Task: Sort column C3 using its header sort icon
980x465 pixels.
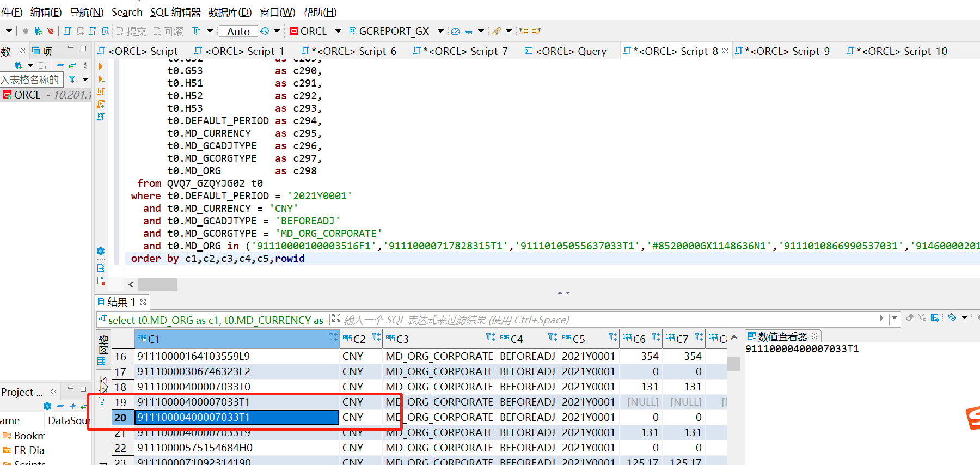Action: pyautogui.click(x=491, y=338)
